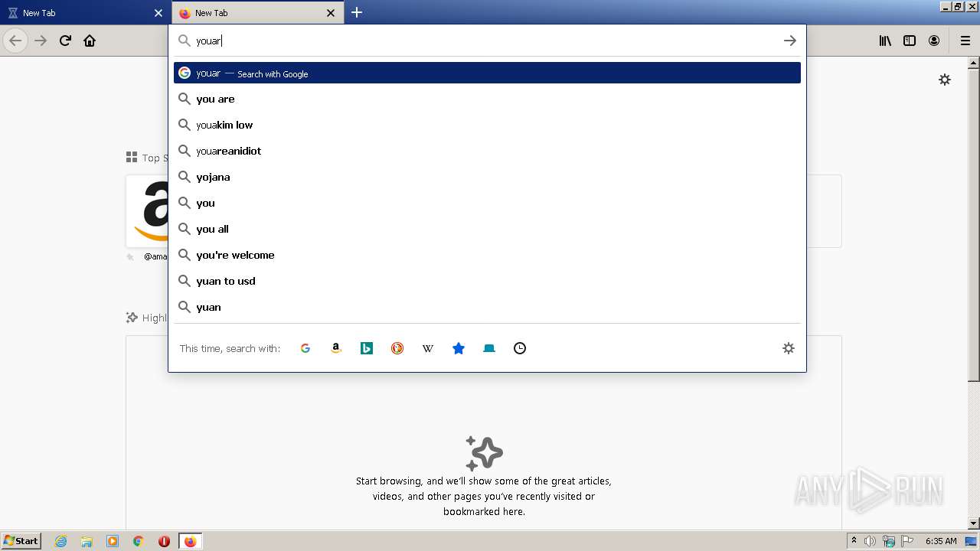Image resolution: width=980 pixels, height=551 pixels.
Task: Switch to the first New Tab
Action: (x=85, y=13)
